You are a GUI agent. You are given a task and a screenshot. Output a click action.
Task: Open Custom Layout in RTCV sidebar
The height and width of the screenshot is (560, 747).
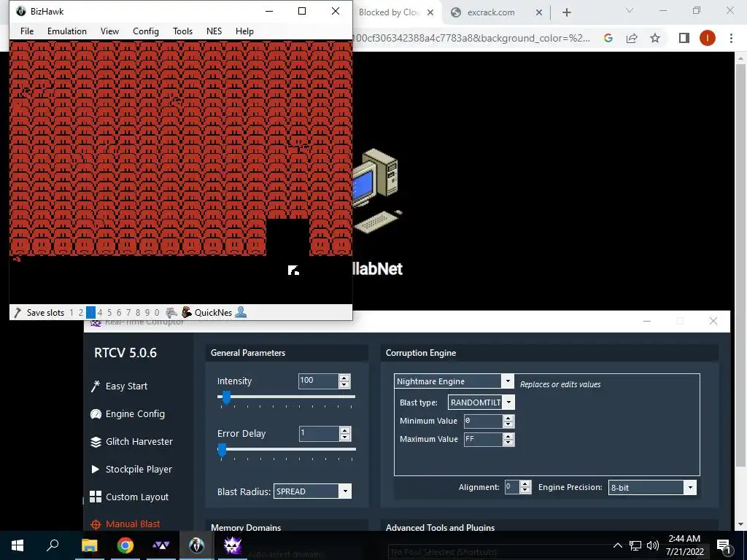129,497
